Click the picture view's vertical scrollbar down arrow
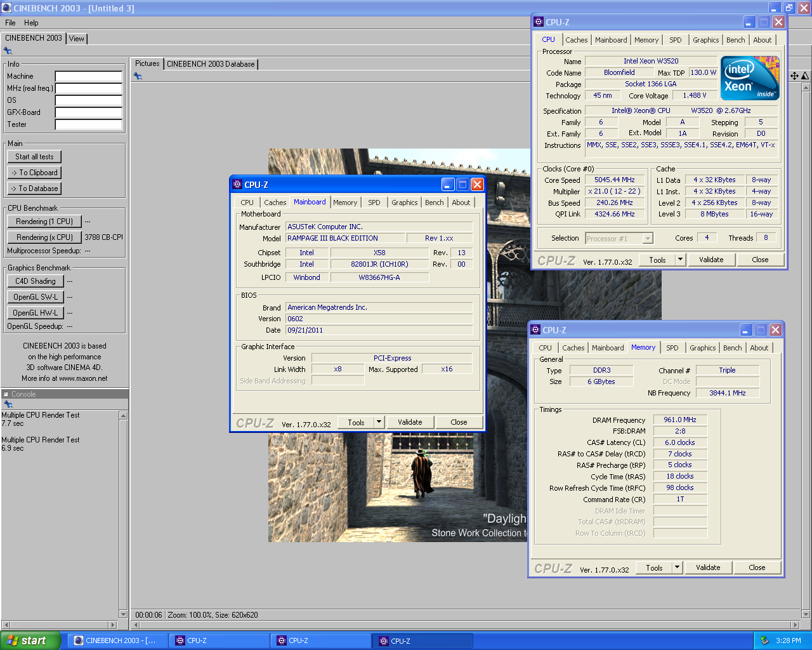Image resolution: width=812 pixels, height=650 pixels. (x=806, y=614)
